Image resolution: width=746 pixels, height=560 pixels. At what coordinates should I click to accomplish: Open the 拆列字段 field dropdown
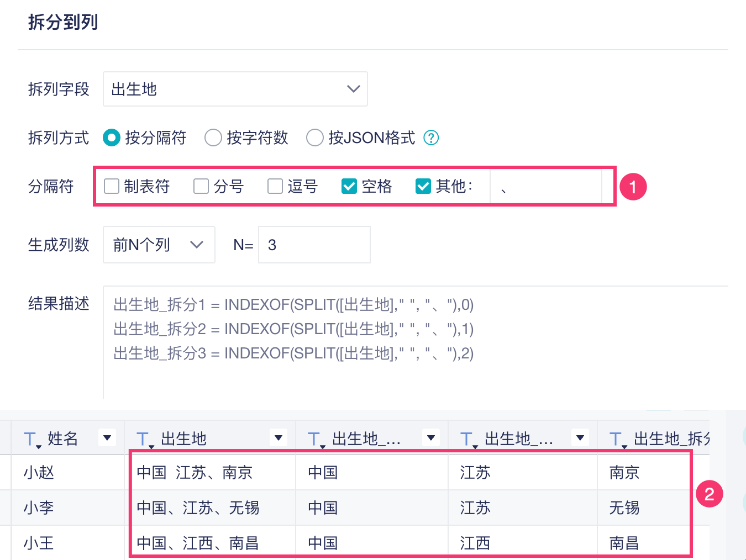click(235, 89)
